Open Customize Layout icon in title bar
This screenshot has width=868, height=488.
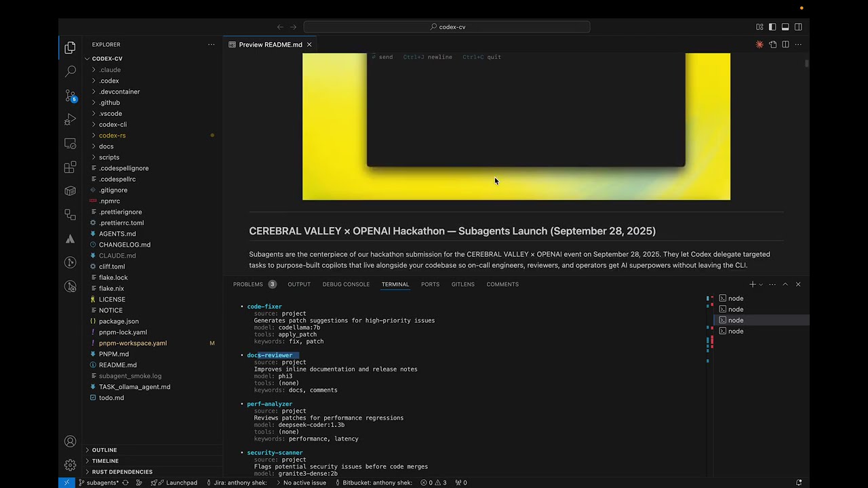(x=759, y=27)
